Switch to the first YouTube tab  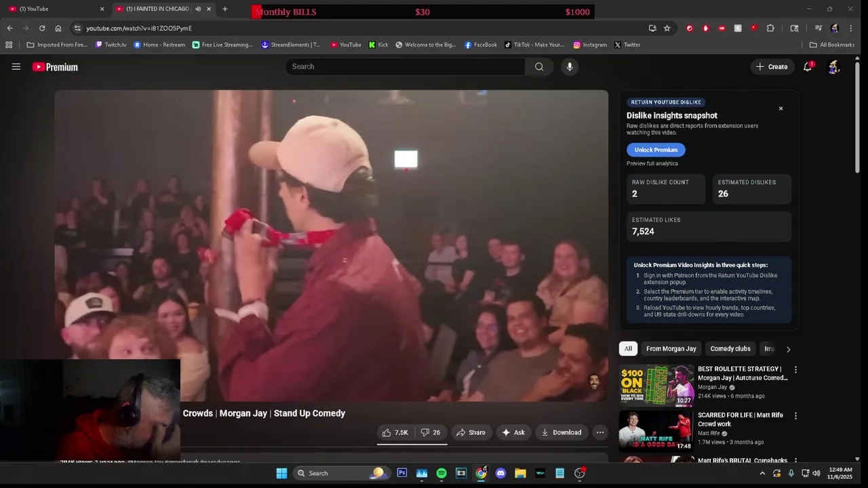pyautogui.click(x=54, y=9)
